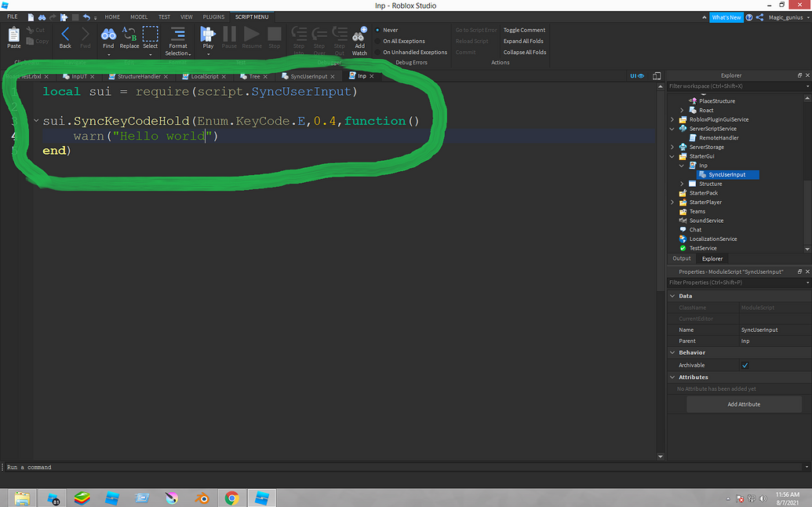The width and height of the screenshot is (812, 507).
Task: Select the On All Exceptions radio button
Action: pyautogui.click(x=380, y=41)
